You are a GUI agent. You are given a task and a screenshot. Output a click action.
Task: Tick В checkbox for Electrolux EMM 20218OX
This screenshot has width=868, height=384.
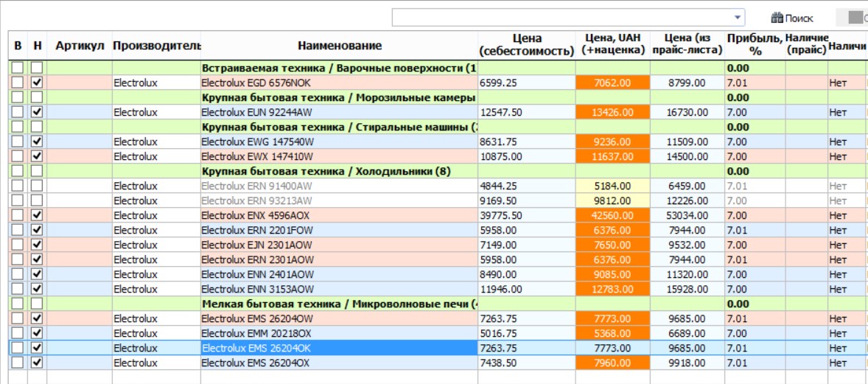click(x=18, y=333)
